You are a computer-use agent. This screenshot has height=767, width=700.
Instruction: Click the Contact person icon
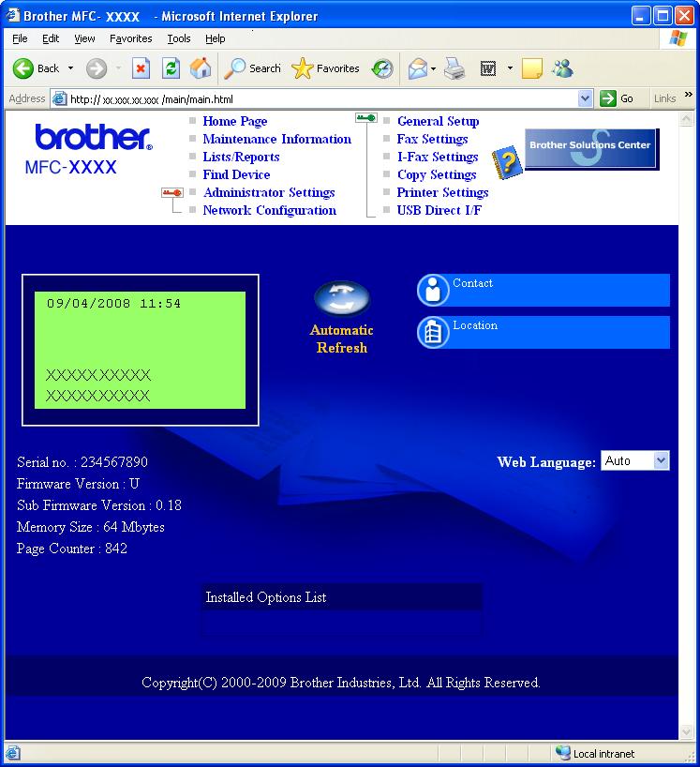point(433,290)
